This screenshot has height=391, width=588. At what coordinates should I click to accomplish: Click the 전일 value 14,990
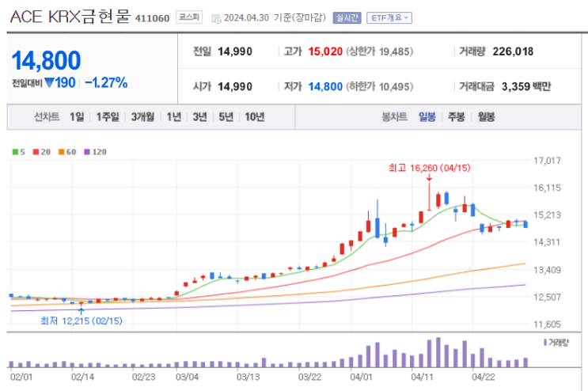[235, 51]
